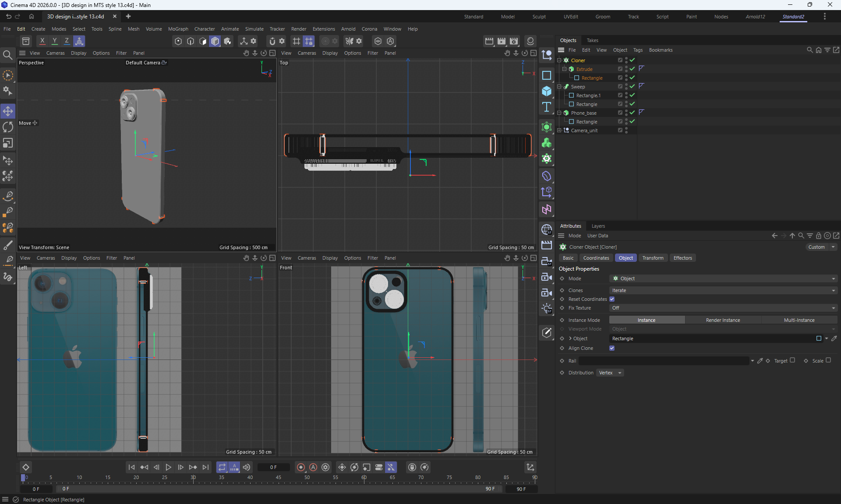Click the Cube primitive icon
The height and width of the screenshot is (504, 841).
546,91
